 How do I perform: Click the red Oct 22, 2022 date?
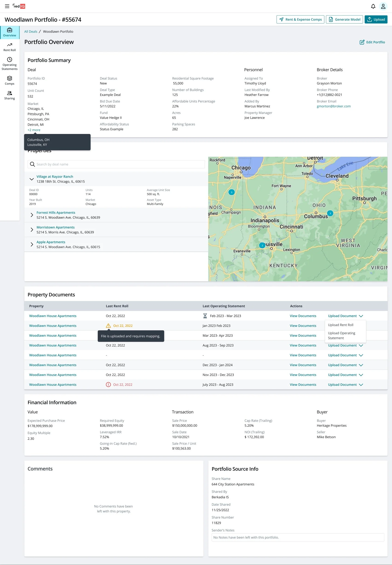[x=123, y=385]
